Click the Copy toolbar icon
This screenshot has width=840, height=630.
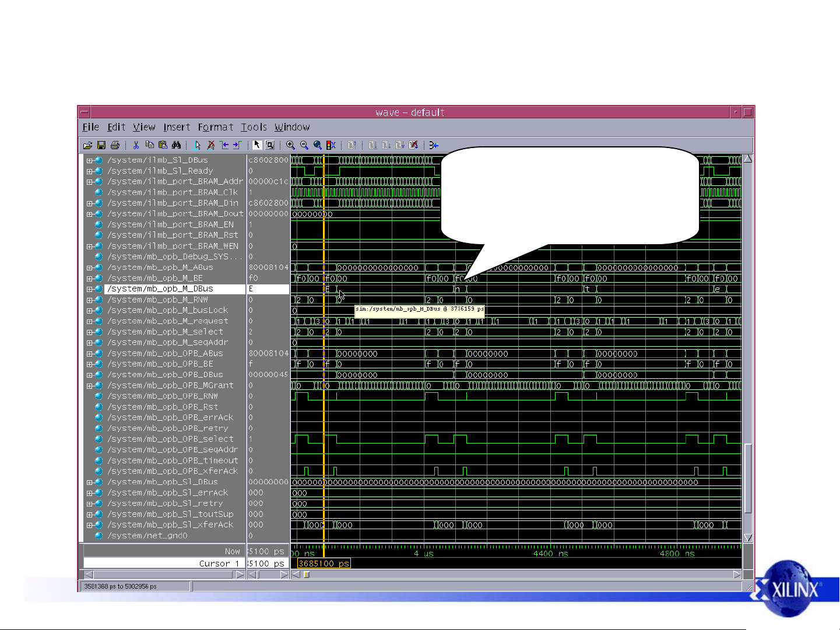click(150, 145)
